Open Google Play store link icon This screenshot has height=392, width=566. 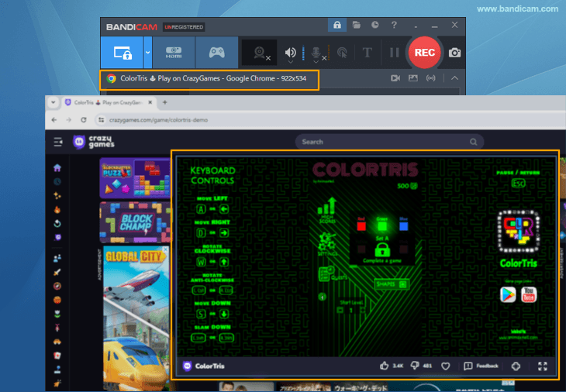[x=508, y=294]
